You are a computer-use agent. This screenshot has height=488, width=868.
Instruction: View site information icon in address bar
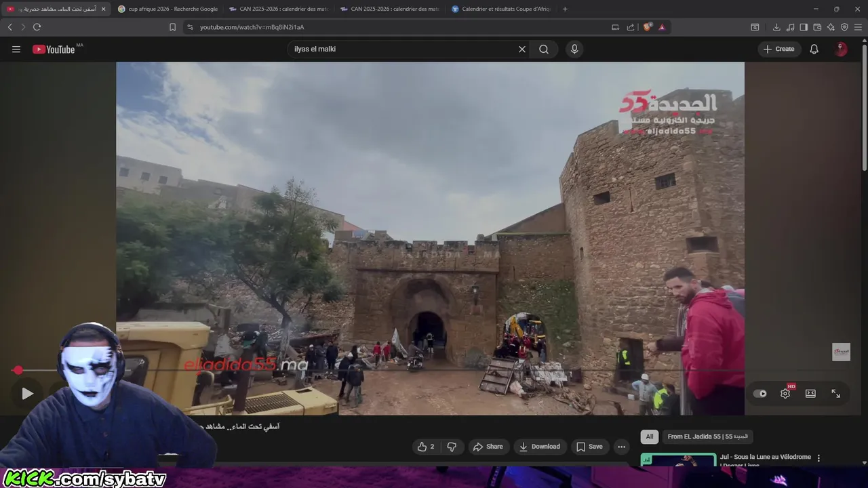190,27
